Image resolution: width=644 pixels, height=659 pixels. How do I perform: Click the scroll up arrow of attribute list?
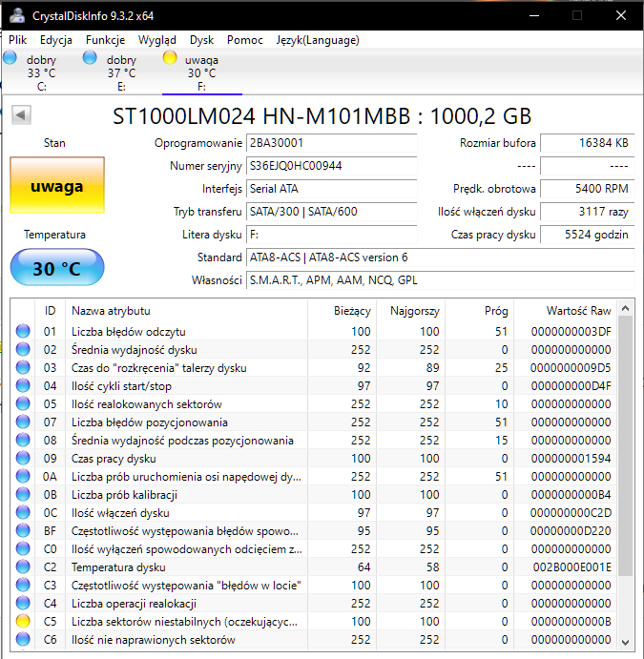[x=626, y=308]
